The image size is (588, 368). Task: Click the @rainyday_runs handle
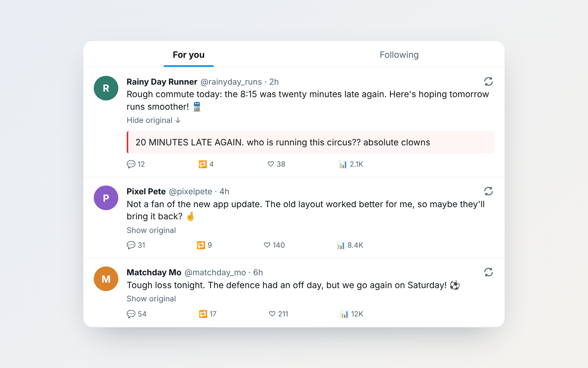tap(231, 82)
